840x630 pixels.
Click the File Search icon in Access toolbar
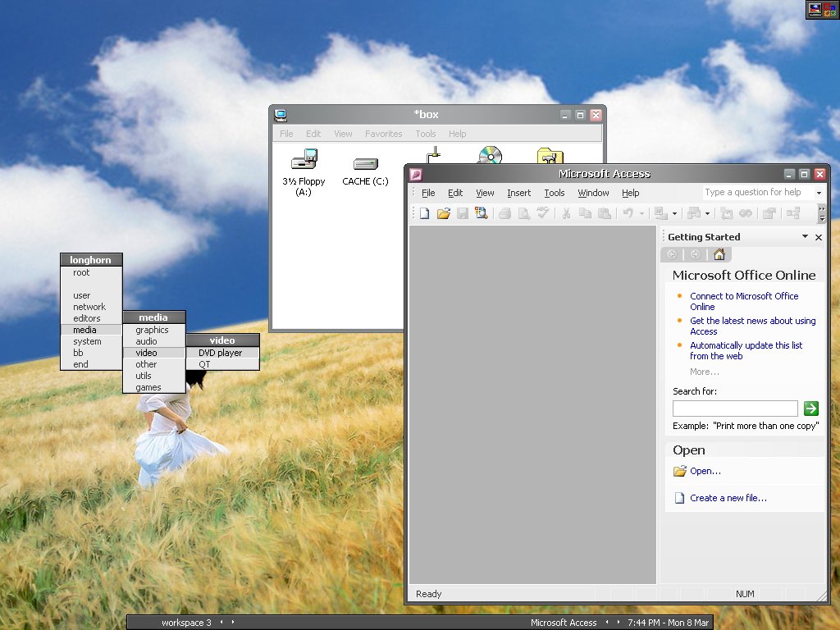481,213
